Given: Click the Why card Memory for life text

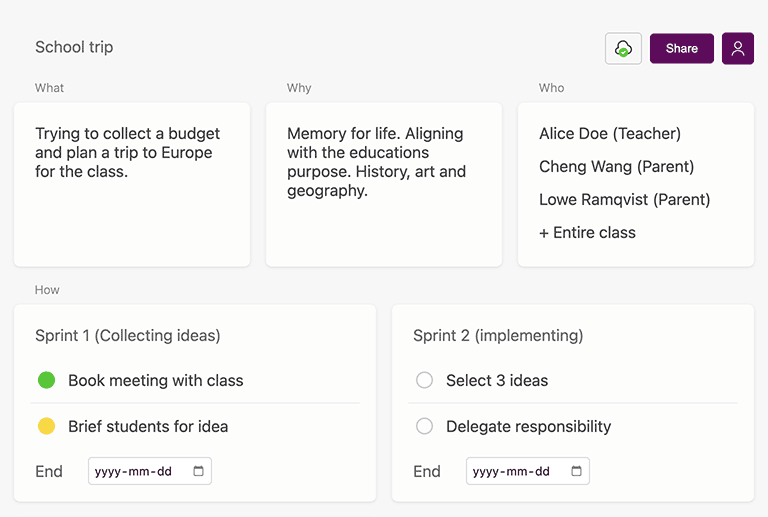Looking at the screenshot, I should [376, 162].
